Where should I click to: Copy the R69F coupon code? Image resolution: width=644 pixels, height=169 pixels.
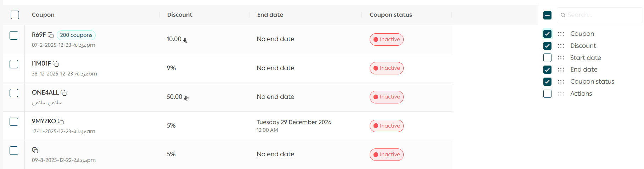tap(51, 35)
